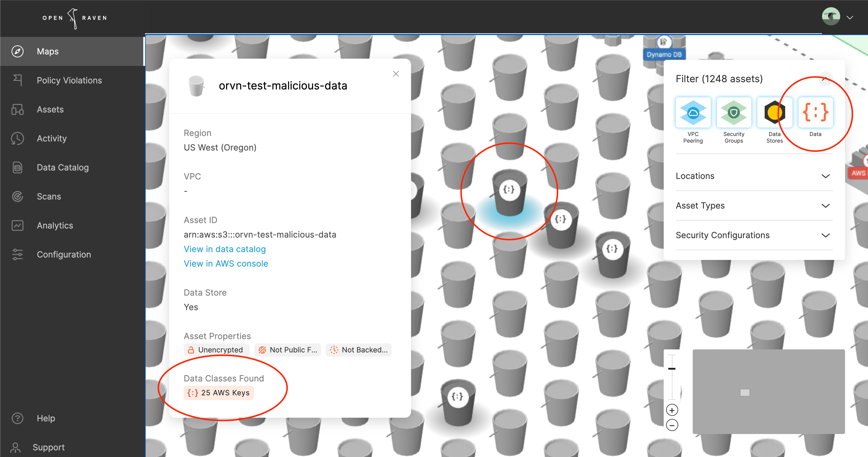This screenshot has height=457, width=868.
Task: Close the orvn-test-malicious-data panel
Action: click(x=396, y=74)
